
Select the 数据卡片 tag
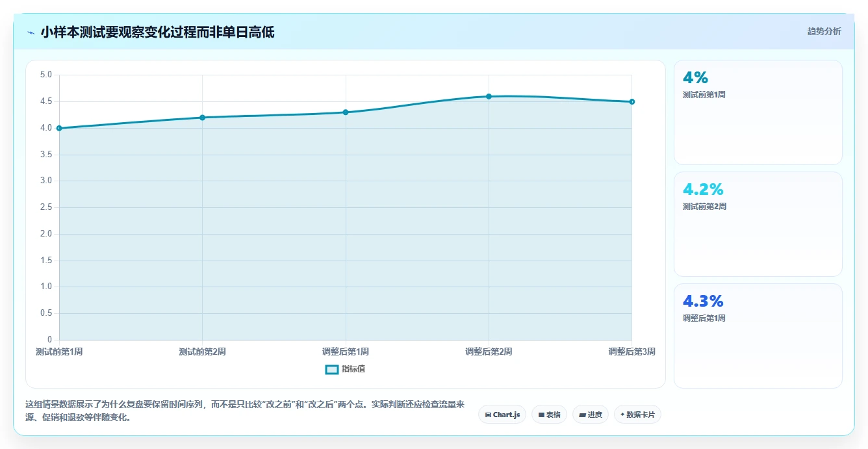pyautogui.click(x=637, y=415)
